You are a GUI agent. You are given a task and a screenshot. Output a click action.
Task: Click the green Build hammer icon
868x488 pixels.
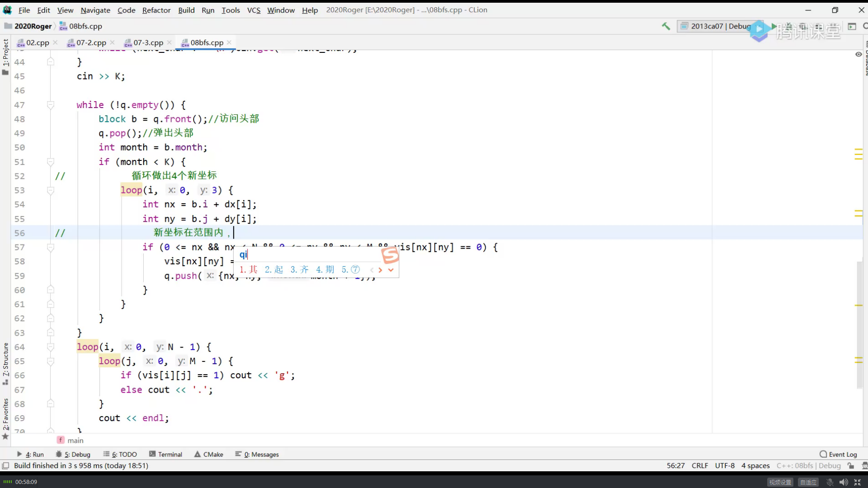pos(665,26)
